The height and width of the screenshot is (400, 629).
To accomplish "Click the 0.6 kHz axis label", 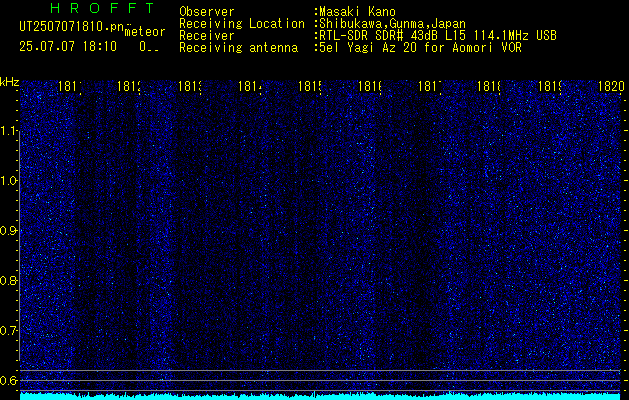I will [x=9, y=381].
